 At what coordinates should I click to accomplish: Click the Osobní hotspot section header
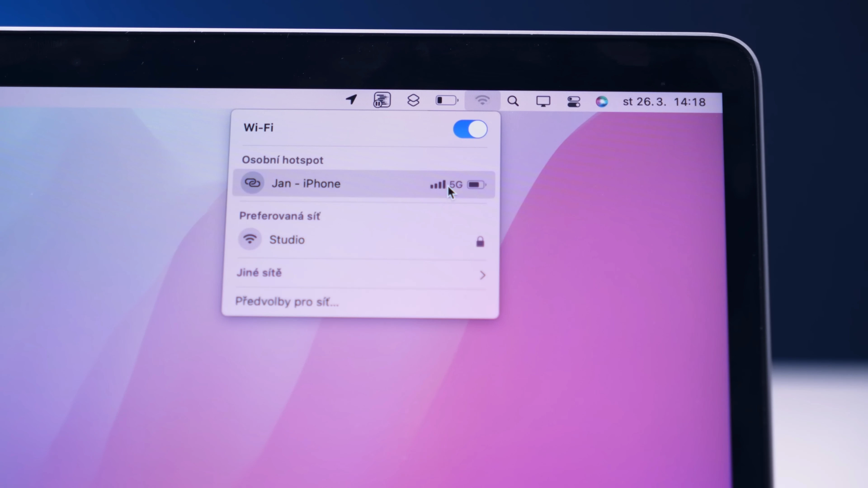click(x=282, y=160)
